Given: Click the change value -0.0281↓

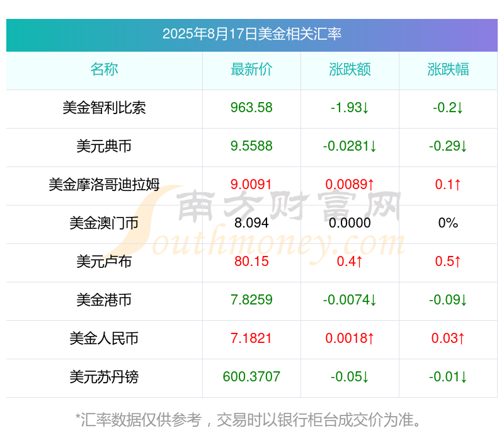Looking at the screenshot, I should [350, 146].
